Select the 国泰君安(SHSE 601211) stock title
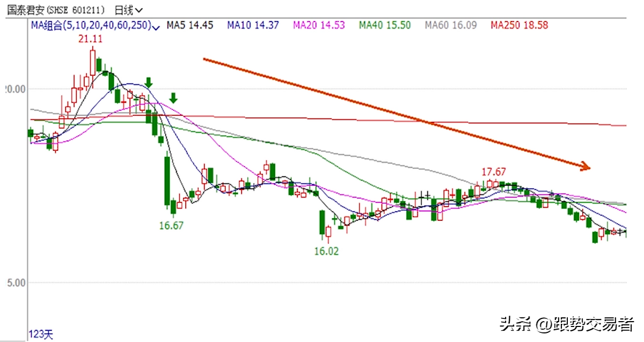Viewport: 644px width, 342px height. pos(56,10)
